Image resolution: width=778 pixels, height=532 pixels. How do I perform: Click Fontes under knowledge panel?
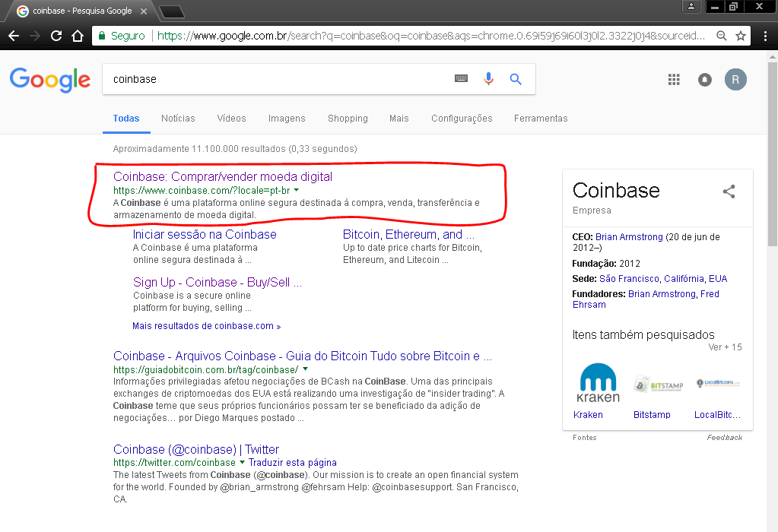coord(585,437)
